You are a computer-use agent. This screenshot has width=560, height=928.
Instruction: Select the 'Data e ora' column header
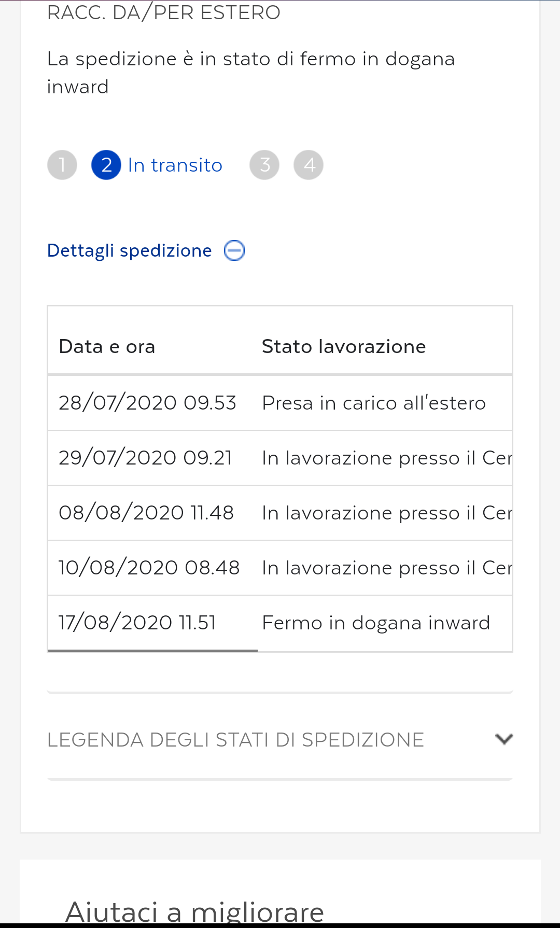pyautogui.click(x=107, y=346)
